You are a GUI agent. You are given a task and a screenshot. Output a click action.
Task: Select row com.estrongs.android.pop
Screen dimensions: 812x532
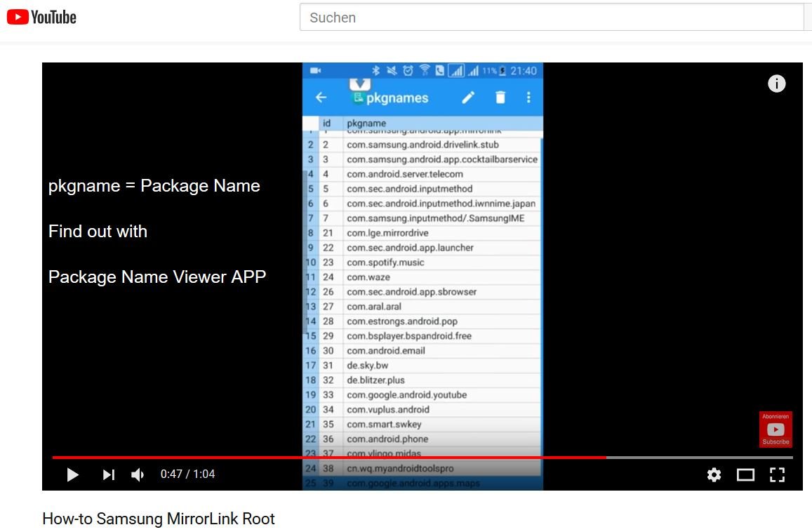click(422, 321)
